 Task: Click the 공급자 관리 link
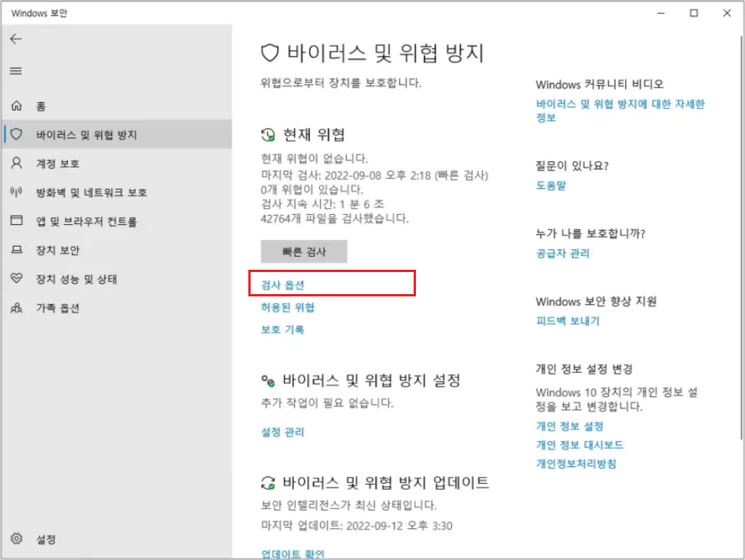(562, 254)
